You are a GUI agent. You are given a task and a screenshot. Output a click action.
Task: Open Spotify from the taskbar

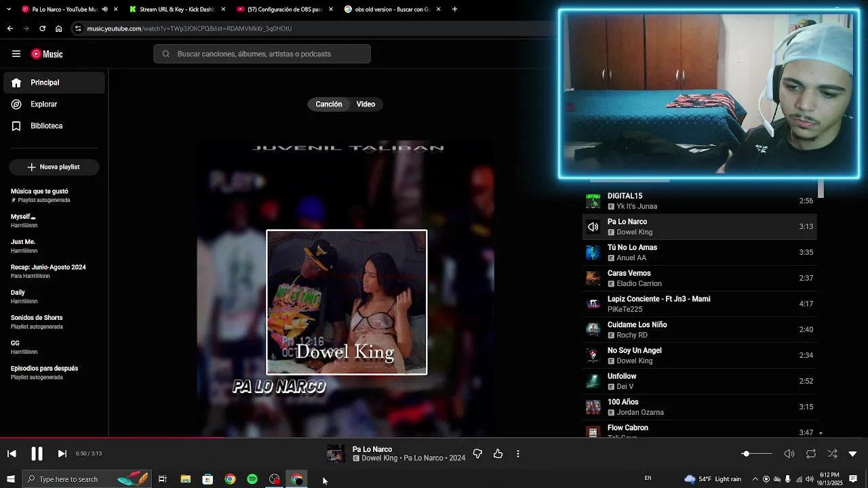252,479
